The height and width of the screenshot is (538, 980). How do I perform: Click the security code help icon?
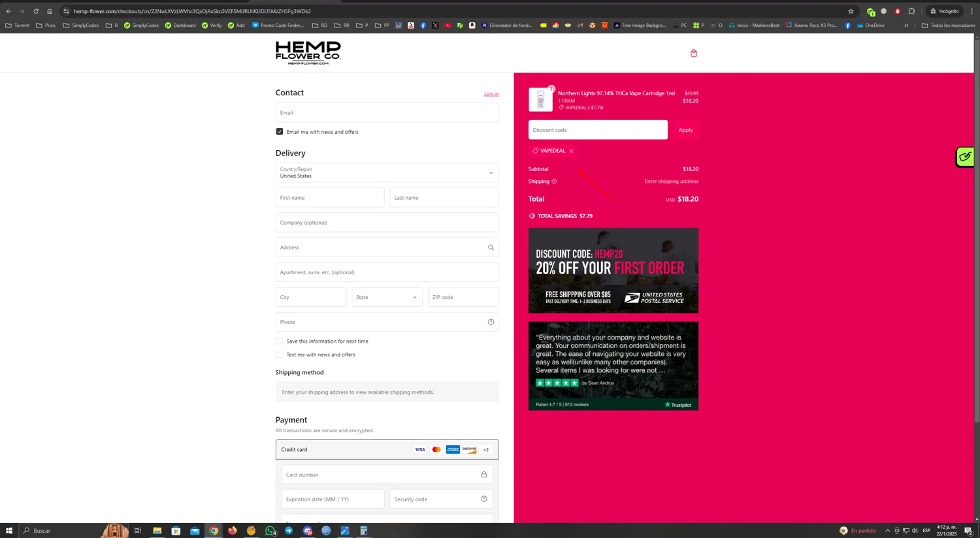484,499
